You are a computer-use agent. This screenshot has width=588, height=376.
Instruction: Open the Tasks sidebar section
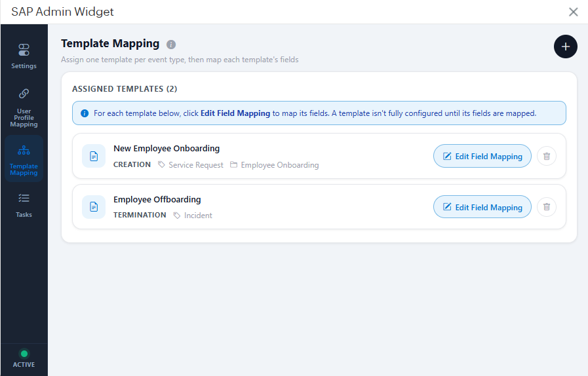click(x=24, y=205)
